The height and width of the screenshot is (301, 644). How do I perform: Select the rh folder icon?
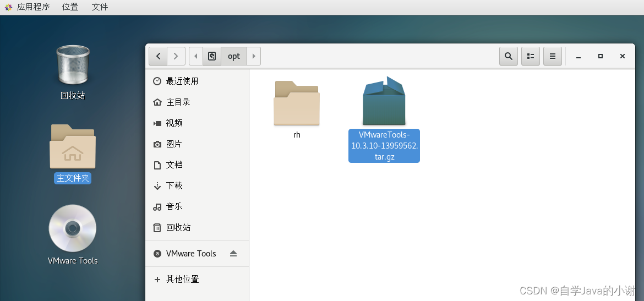click(297, 103)
